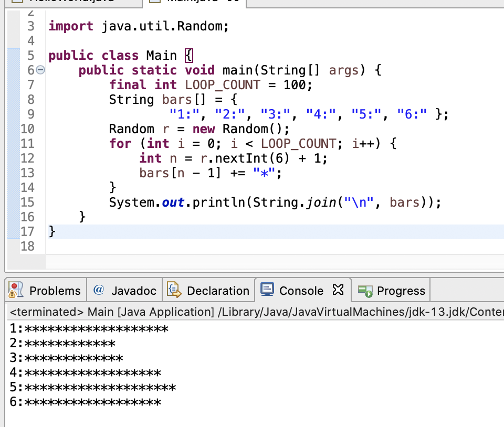Click the "6:" string literal
Viewport: 504px width, 427px height.
click(412, 114)
